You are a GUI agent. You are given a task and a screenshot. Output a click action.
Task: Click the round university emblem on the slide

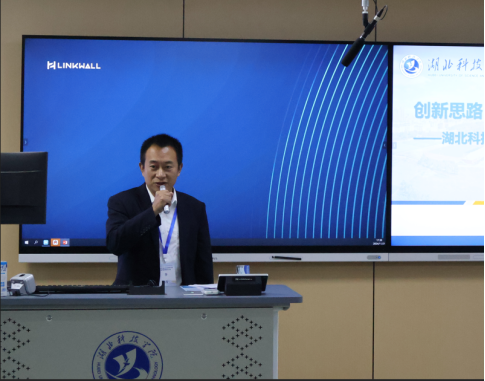coord(411,66)
